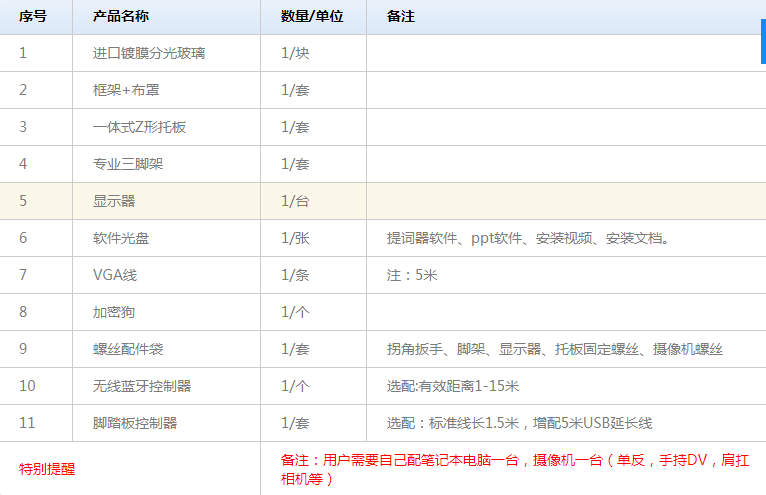Click the 序号 column header
Screen dimensions: 766x495
[x=32, y=17]
